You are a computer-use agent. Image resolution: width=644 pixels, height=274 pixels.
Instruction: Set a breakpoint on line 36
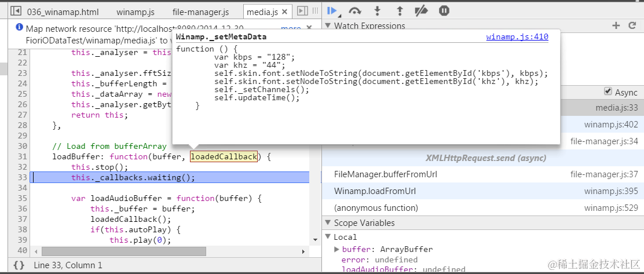22,209
